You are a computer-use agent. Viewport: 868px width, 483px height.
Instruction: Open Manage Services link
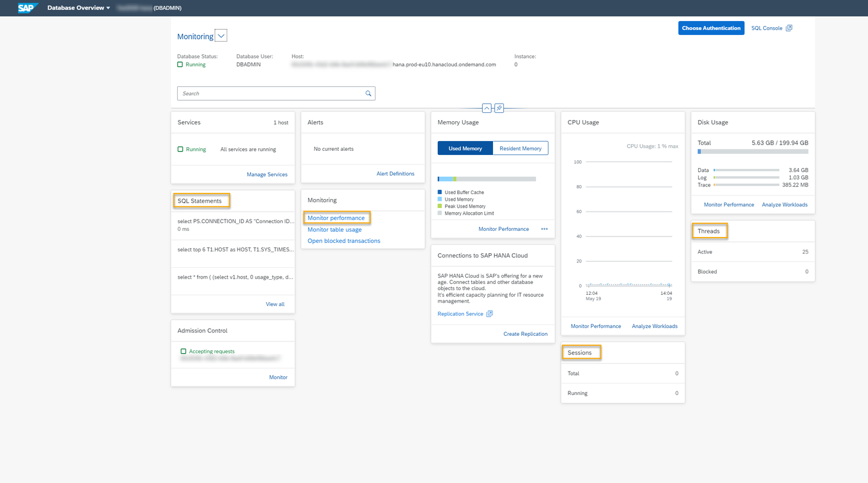tap(267, 174)
